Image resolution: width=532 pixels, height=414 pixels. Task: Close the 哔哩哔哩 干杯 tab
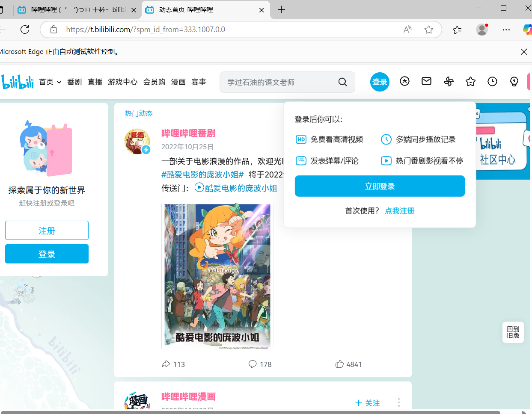click(134, 10)
